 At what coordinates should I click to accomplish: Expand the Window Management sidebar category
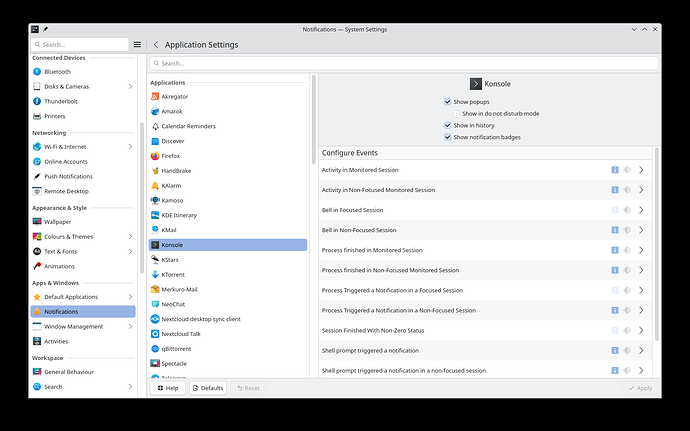pos(130,326)
